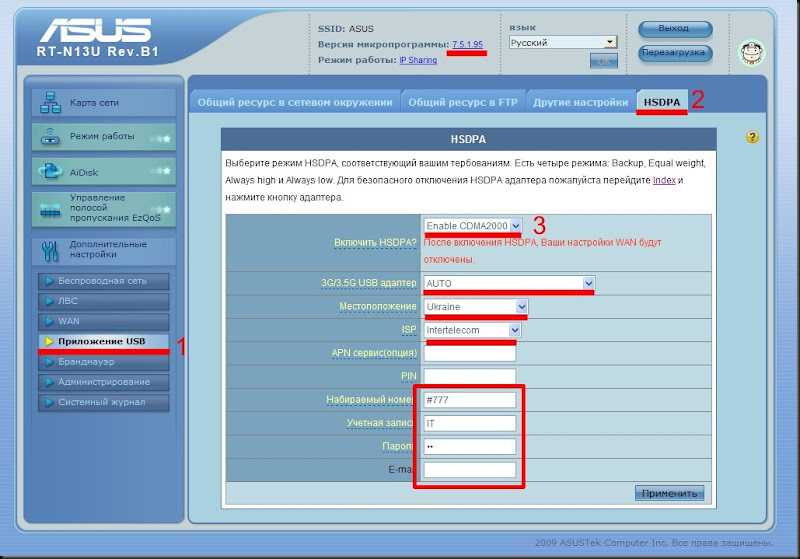The image size is (800, 559).
Task: Open the Беспроводная сеть submenu
Action: (x=104, y=281)
